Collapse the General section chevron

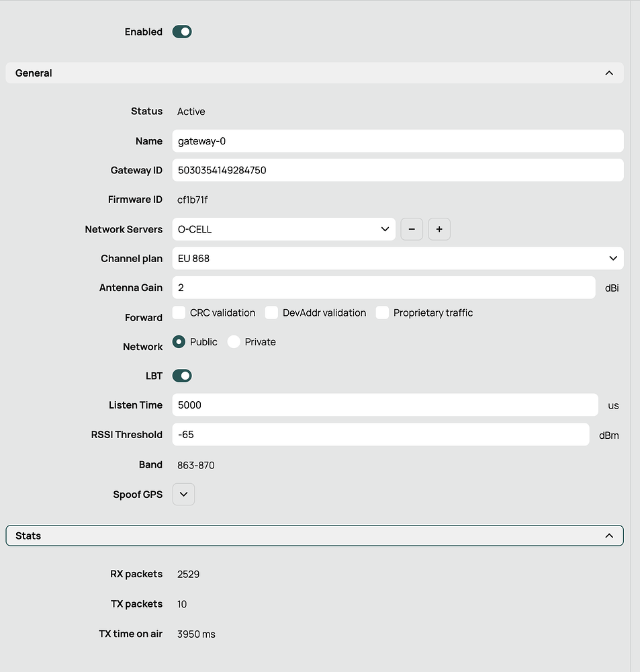click(608, 73)
